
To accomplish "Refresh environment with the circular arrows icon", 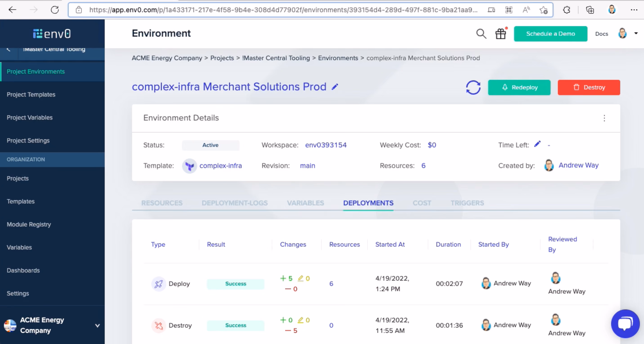I will [473, 87].
